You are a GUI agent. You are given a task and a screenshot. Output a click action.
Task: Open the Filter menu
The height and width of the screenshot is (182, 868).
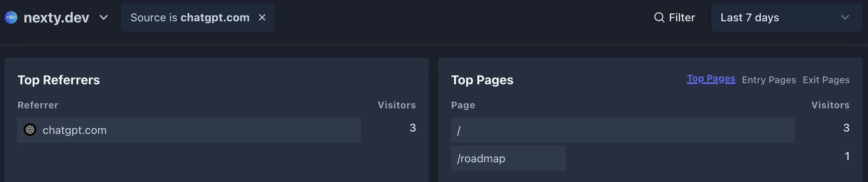[x=674, y=17]
